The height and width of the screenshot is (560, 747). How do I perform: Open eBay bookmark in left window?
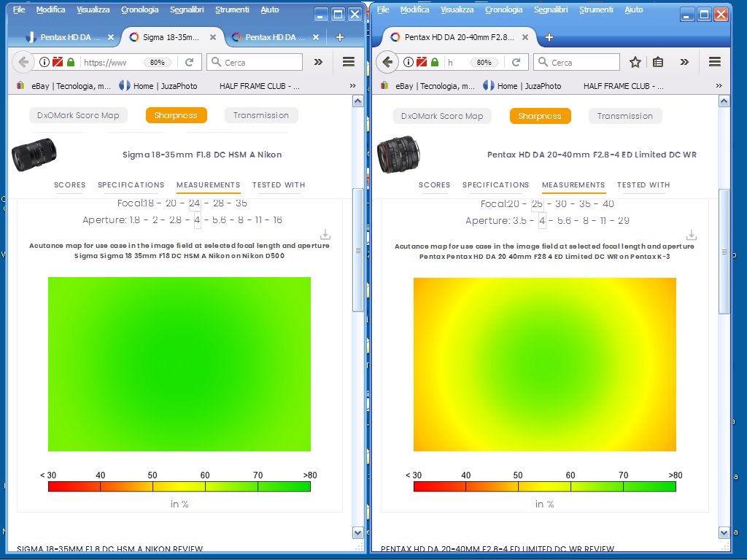[63, 86]
